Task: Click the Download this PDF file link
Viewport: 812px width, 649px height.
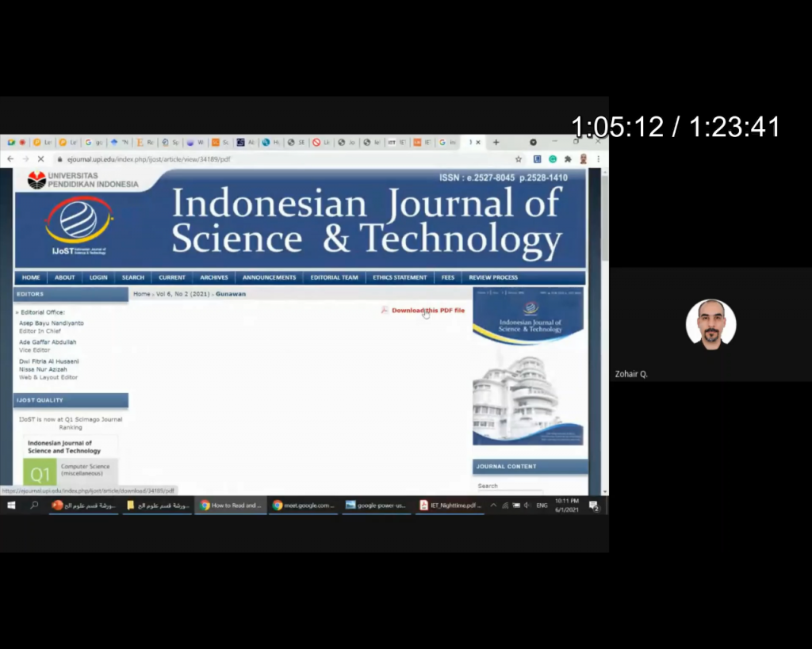Action: coord(427,311)
